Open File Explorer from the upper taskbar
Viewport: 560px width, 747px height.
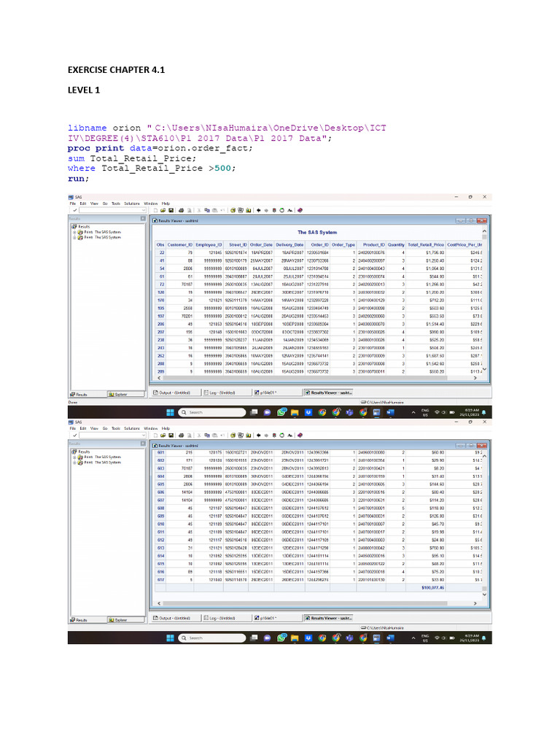295,412
